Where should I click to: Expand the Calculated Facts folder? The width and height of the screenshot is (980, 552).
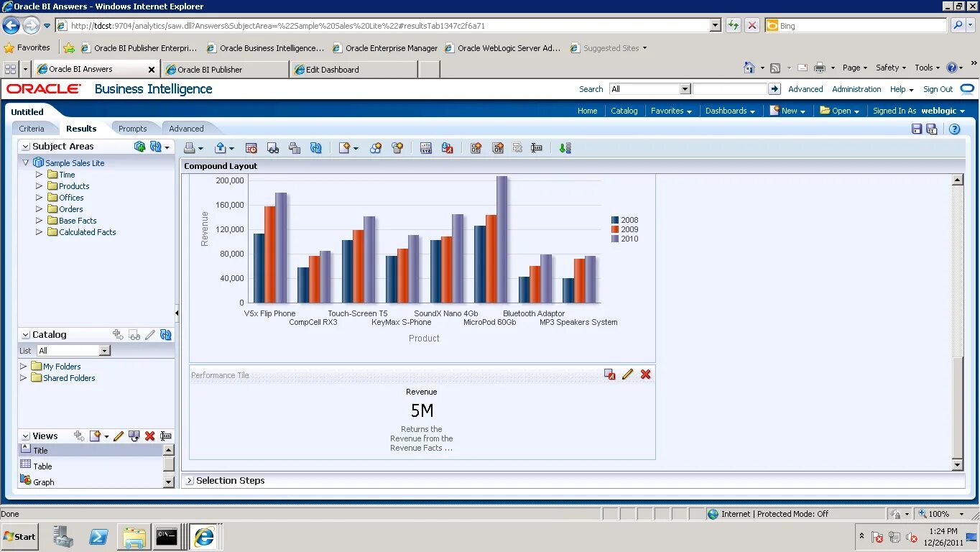tap(40, 232)
